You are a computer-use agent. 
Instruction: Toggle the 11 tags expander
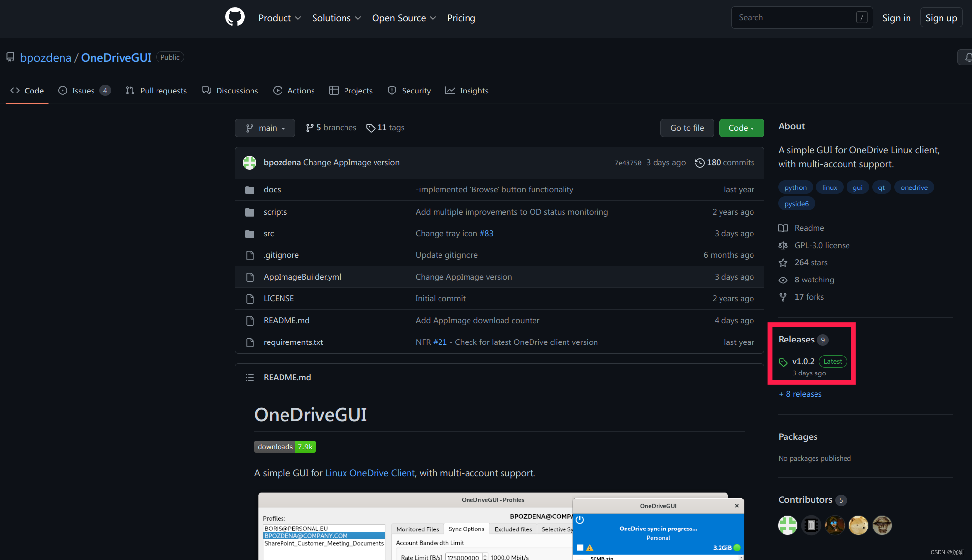(x=384, y=127)
